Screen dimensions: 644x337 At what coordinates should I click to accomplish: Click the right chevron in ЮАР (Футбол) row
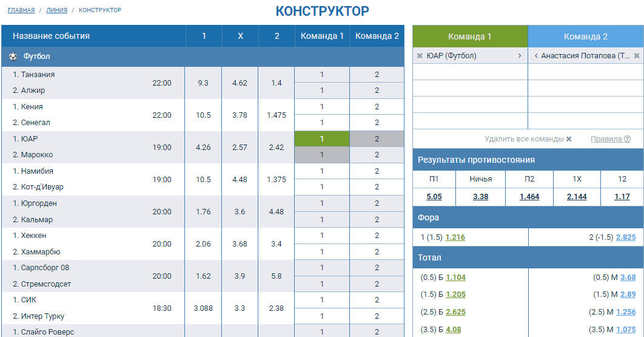click(520, 56)
